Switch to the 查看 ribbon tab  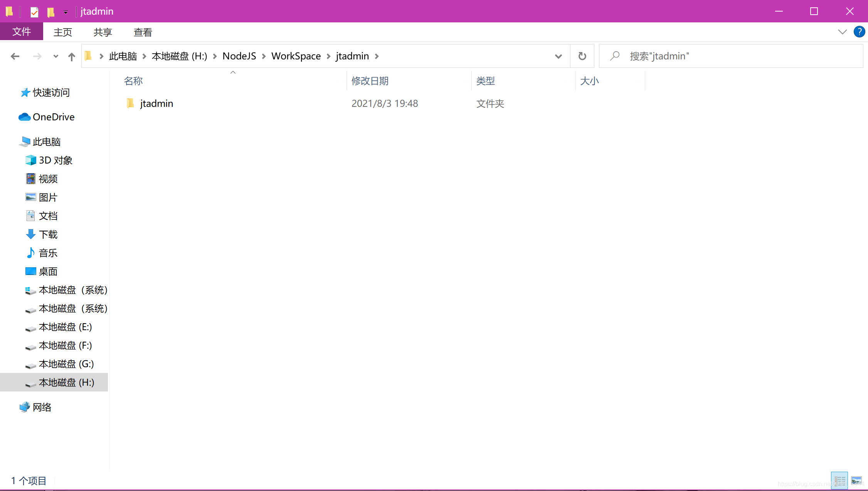(x=142, y=32)
